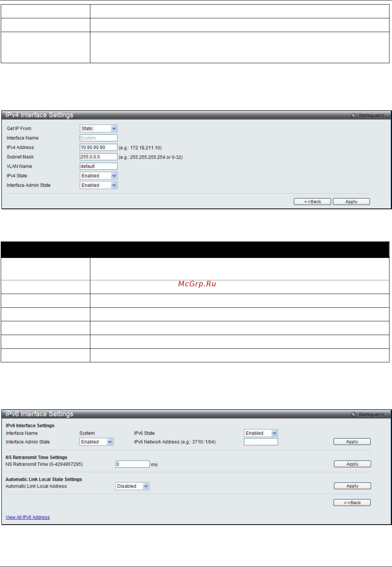Open Interface Admin State dropdown in IPv6 panel
Image resolution: width=392 pixels, height=567 pixels.
click(96, 442)
